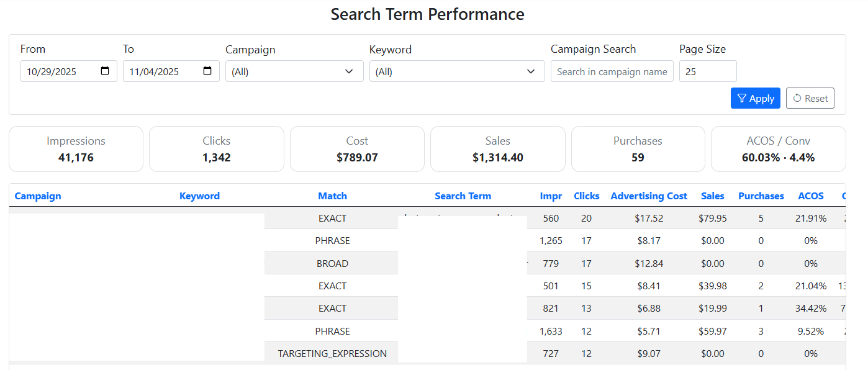Expand the Keyword dropdown
Screen dimensions: 868x370
coord(456,71)
